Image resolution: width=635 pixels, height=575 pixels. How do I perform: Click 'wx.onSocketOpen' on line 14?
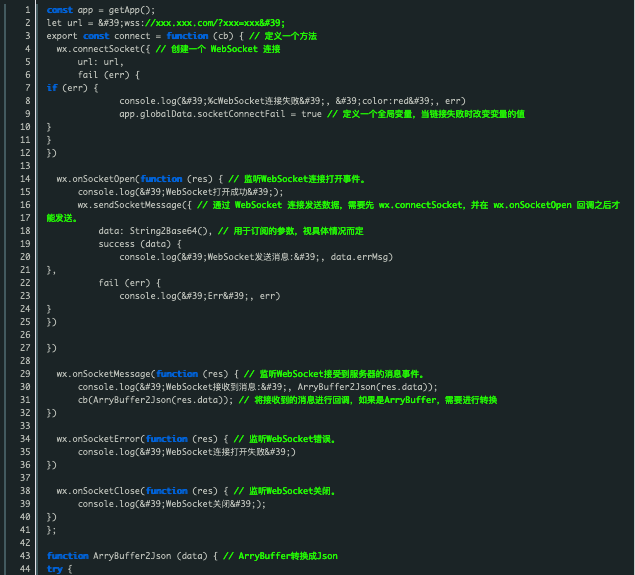[x=98, y=179]
